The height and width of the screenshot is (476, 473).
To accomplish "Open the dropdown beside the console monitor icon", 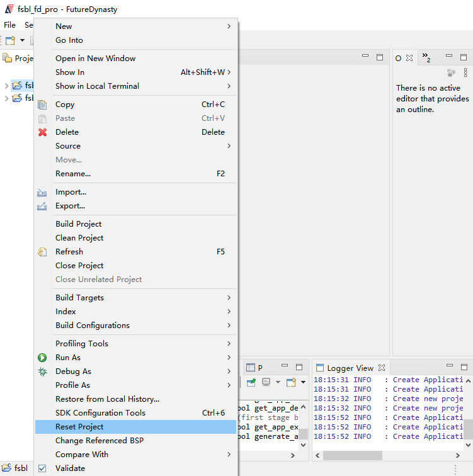I will click(x=278, y=382).
